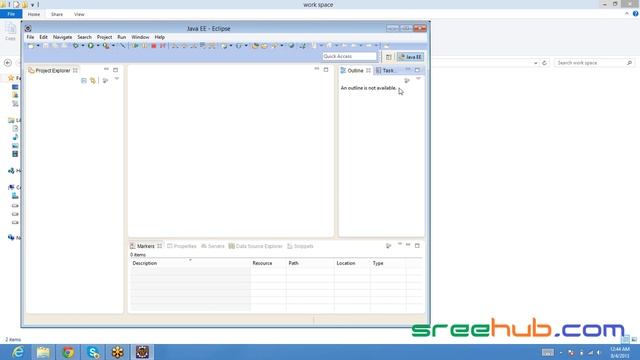Click the Open Perspective icon
Screen dimensions: 640x360
[x=389, y=57]
